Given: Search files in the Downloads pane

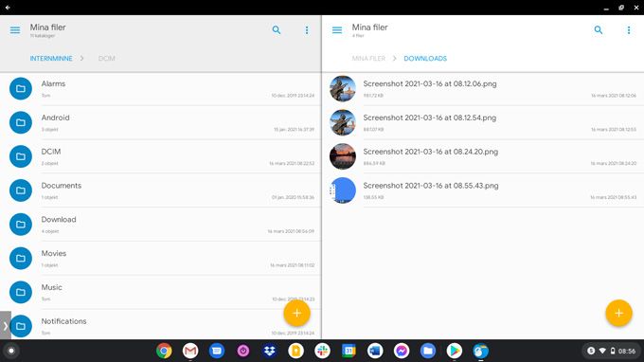Looking at the screenshot, I should [x=599, y=30].
